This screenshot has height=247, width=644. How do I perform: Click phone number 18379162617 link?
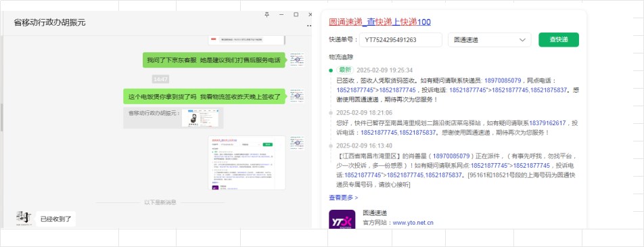pos(547,123)
